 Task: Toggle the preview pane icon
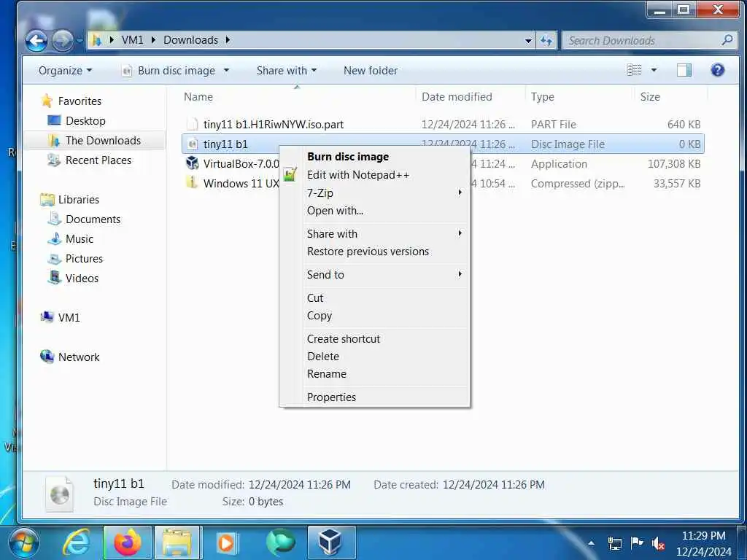coord(684,71)
